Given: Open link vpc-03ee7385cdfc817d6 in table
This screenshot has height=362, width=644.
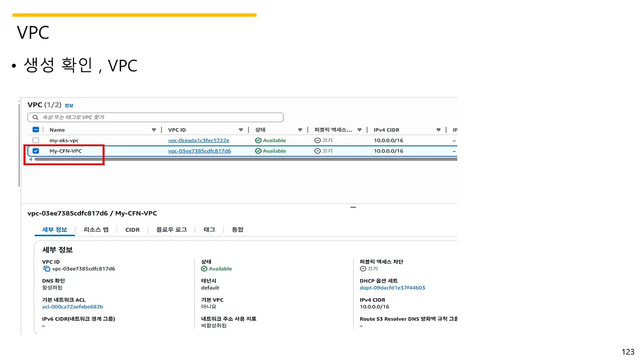Looking at the screenshot, I should pyautogui.click(x=200, y=151).
